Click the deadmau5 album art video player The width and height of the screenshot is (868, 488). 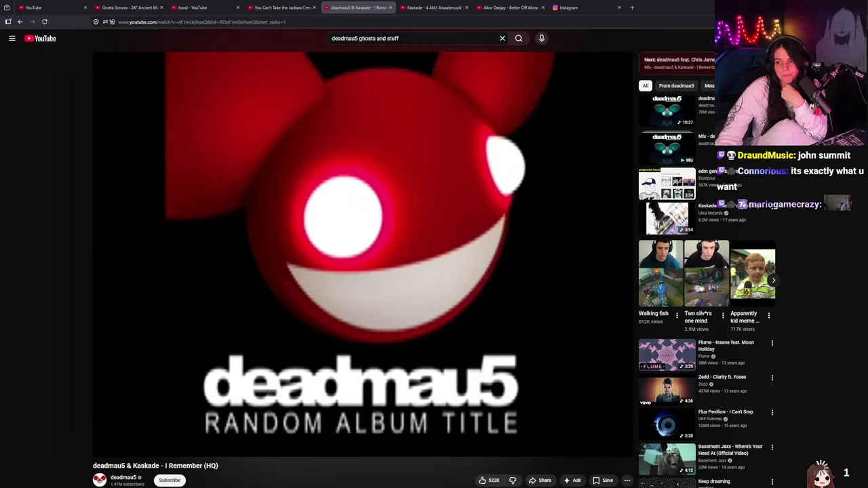[x=363, y=254]
